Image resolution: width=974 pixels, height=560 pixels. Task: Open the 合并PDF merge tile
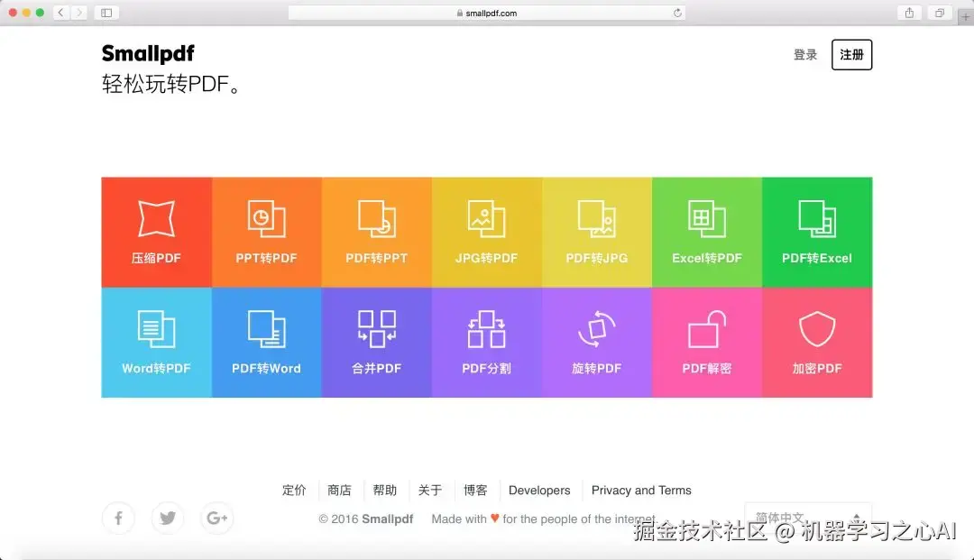click(376, 342)
